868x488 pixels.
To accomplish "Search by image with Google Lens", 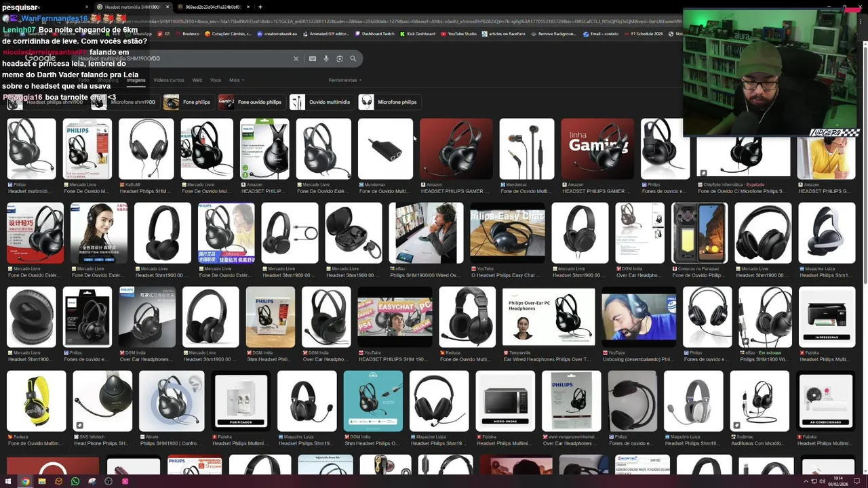I will (x=340, y=59).
